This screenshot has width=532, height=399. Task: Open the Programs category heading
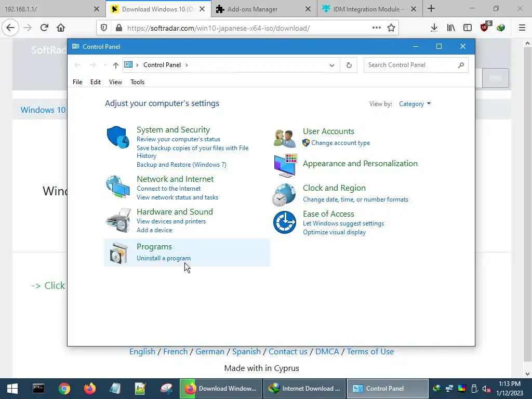[x=154, y=247]
